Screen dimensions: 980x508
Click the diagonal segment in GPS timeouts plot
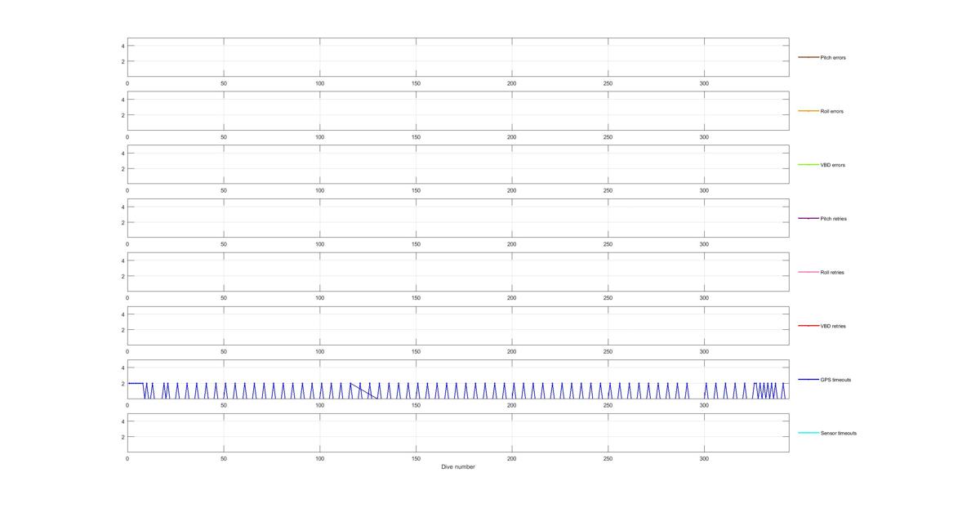(x=364, y=390)
